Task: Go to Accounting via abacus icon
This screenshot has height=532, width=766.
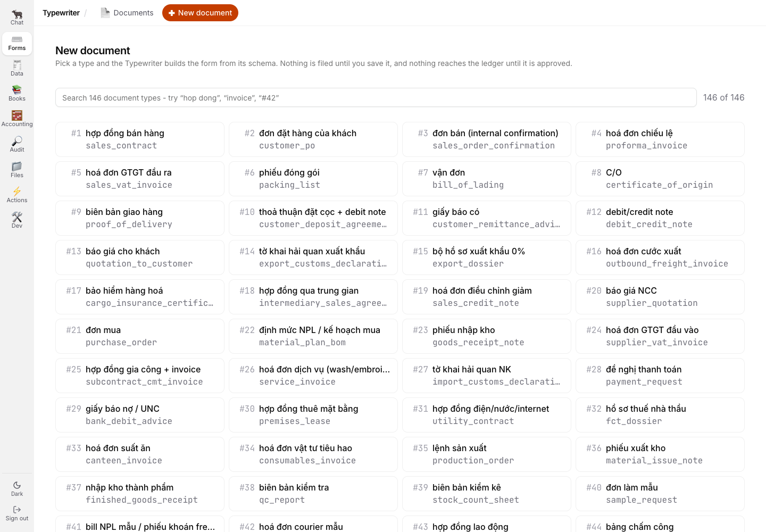Action: coord(17,119)
